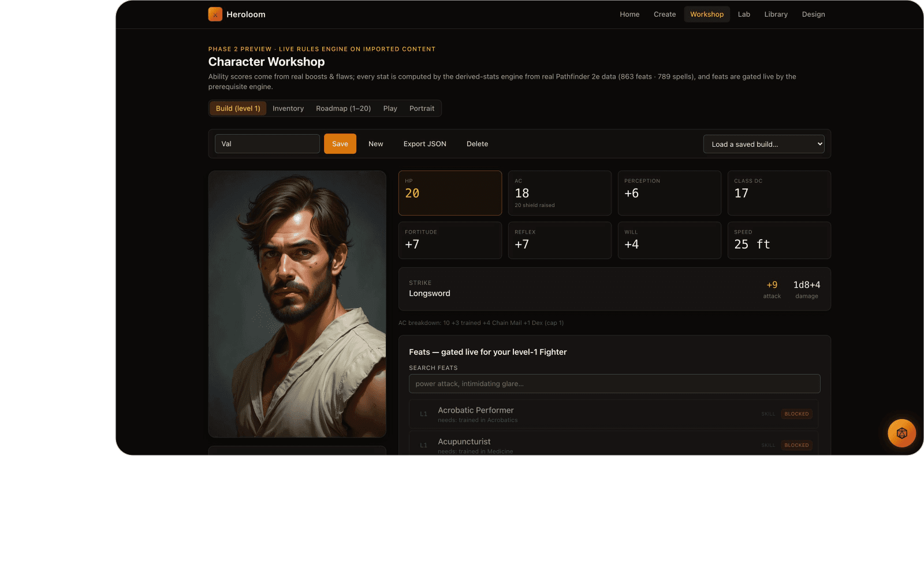
Task: Switch to the Inventory tab
Action: [288, 109]
